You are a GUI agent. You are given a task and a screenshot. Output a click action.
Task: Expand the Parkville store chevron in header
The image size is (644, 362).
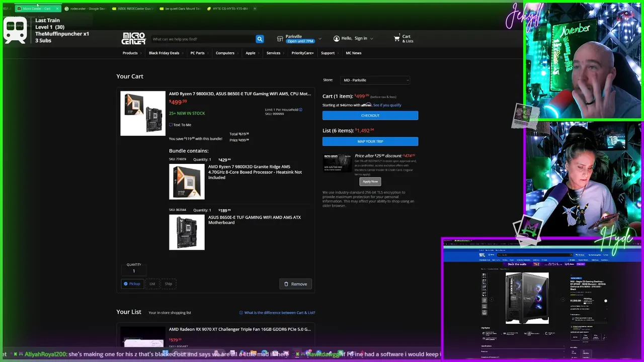pyautogui.click(x=319, y=39)
